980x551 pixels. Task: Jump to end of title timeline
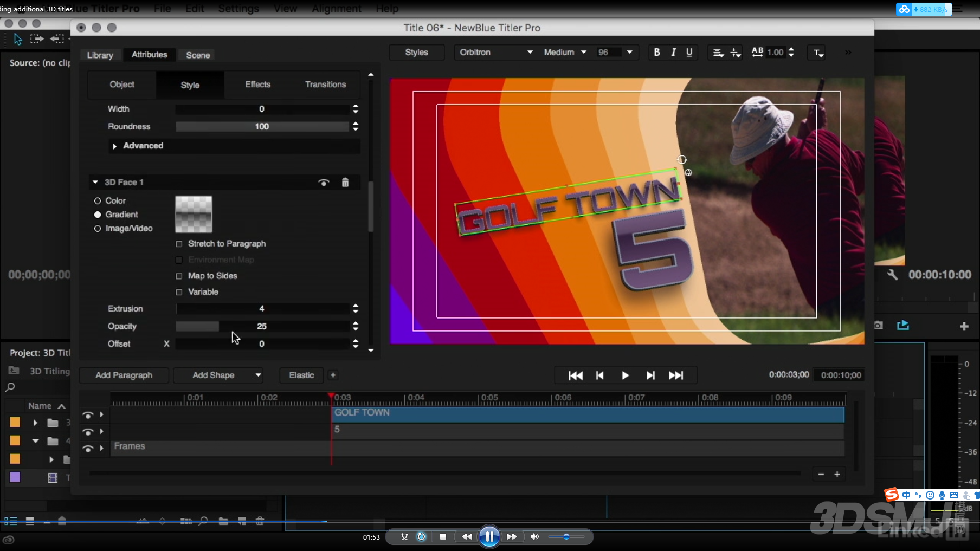(676, 375)
